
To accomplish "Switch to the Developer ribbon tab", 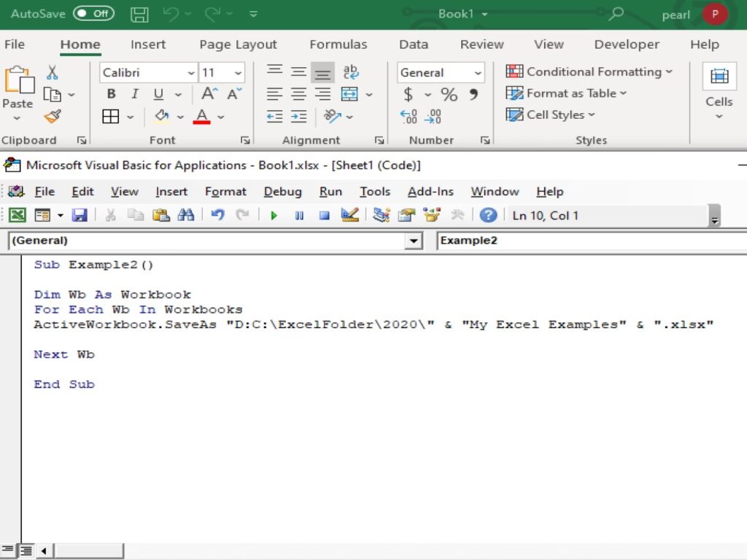I will [x=626, y=44].
